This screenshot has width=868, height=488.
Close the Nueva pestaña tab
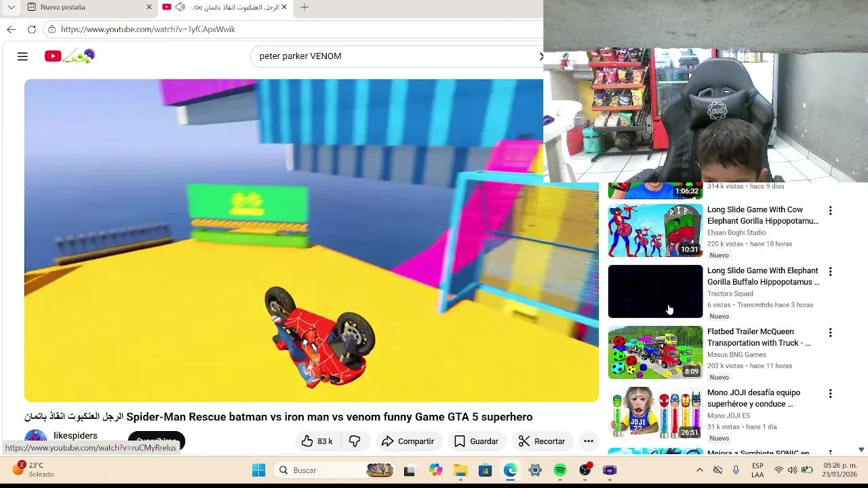pyautogui.click(x=149, y=7)
